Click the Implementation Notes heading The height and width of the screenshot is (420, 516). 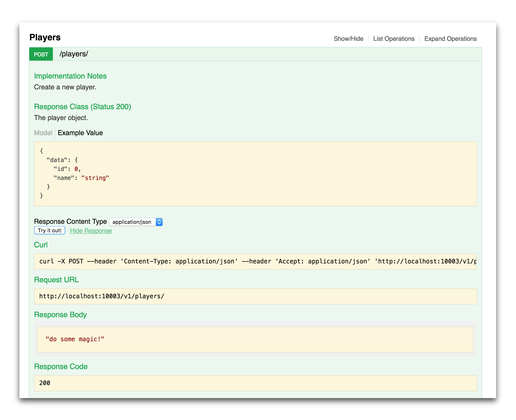pyautogui.click(x=70, y=76)
